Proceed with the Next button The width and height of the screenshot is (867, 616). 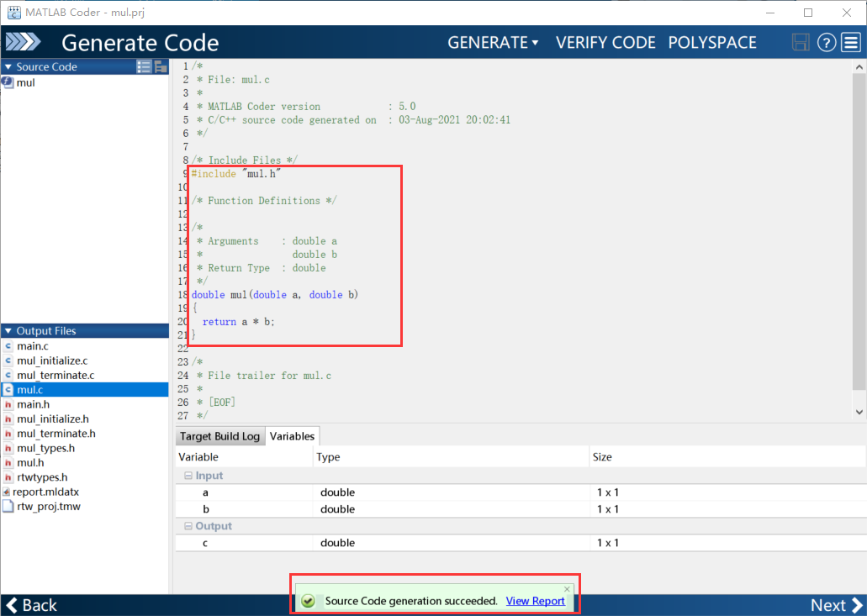(x=836, y=606)
